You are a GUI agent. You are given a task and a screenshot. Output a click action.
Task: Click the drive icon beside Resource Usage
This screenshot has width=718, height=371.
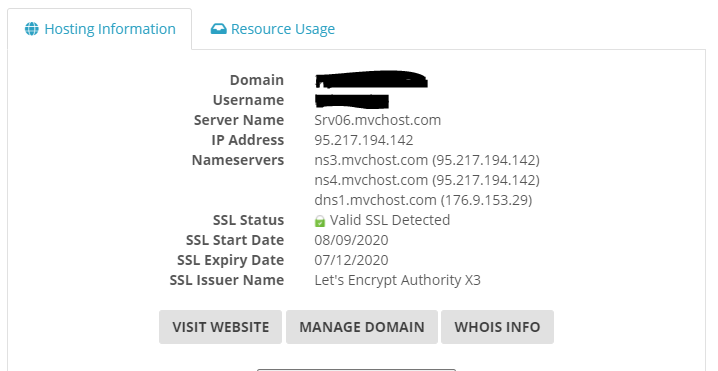click(218, 29)
